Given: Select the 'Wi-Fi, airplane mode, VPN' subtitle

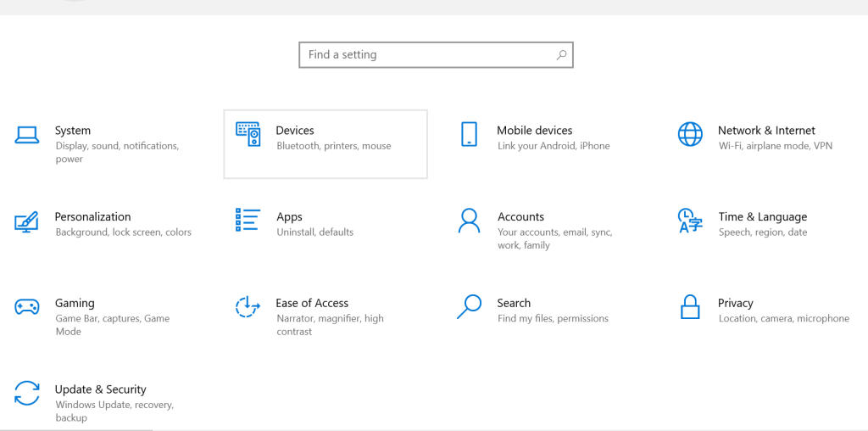Looking at the screenshot, I should [776, 146].
